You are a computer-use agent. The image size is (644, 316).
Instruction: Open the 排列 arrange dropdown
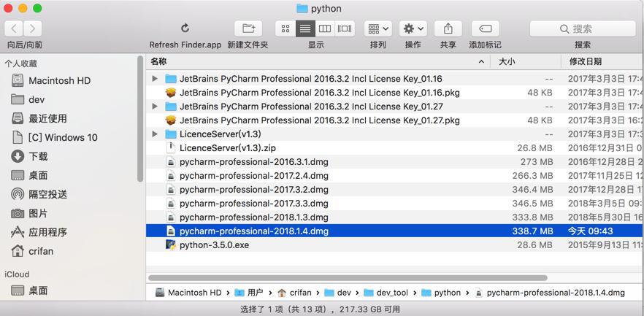click(x=378, y=28)
